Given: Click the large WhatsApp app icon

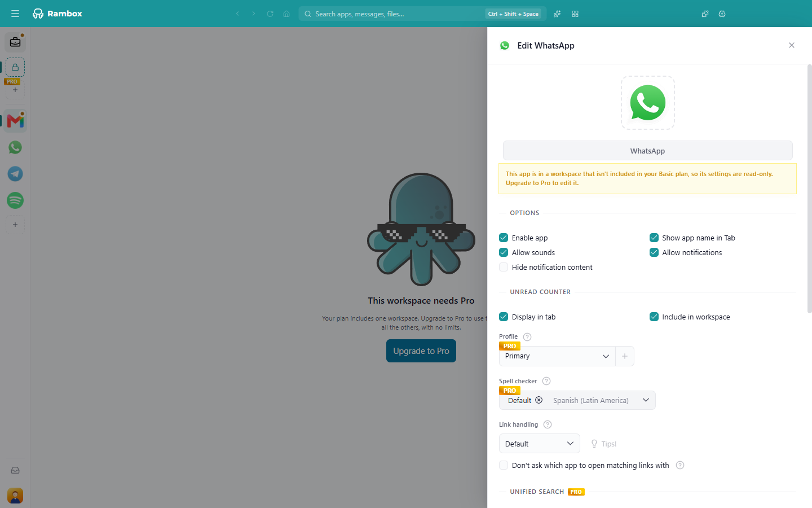Looking at the screenshot, I should [647, 103].
